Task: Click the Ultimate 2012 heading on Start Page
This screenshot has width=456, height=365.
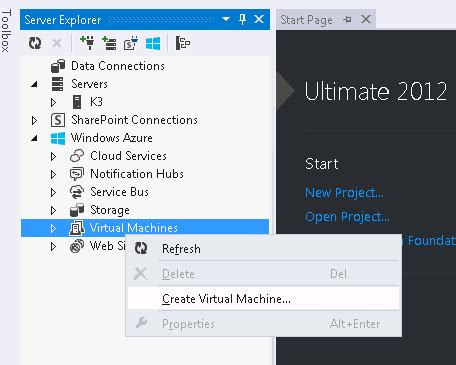Action: click(376, 91)
